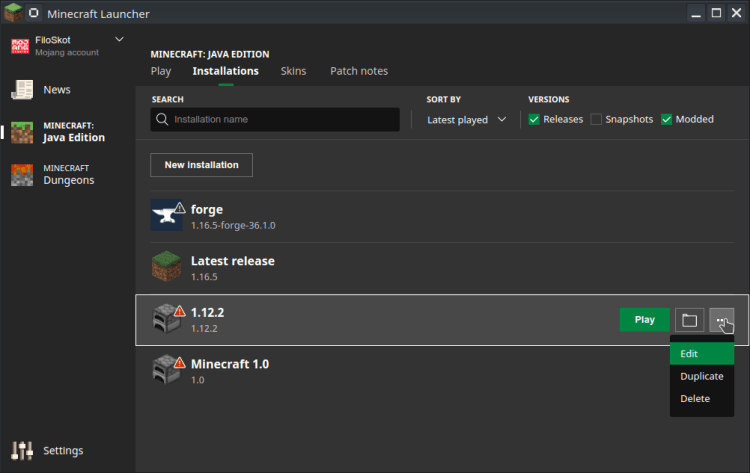Click the Installation name search field

275,120
